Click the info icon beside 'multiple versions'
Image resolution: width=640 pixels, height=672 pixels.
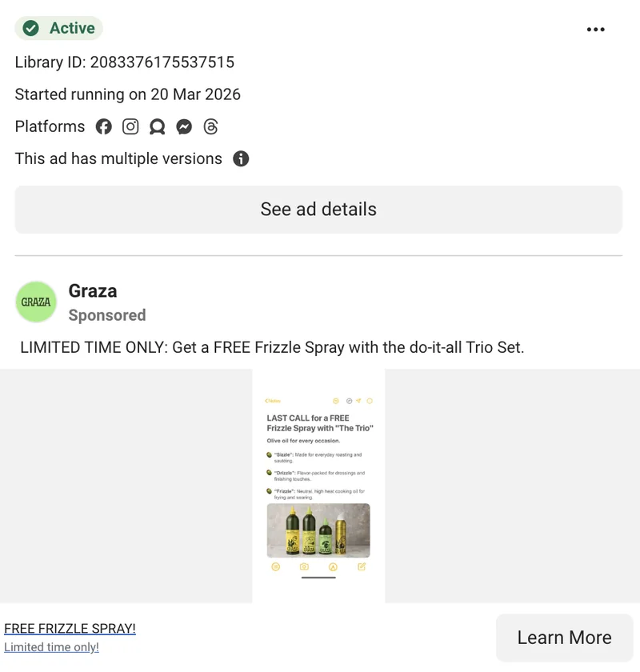pos(241,158)
